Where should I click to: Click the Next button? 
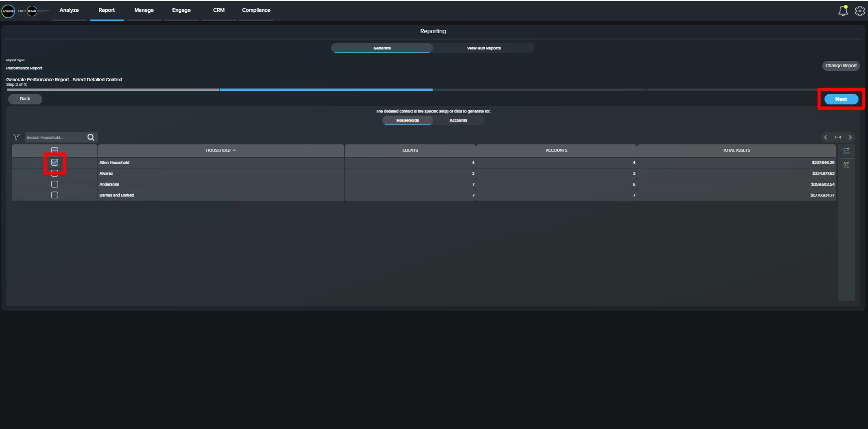pyautogui.click(x=841, y=99)
